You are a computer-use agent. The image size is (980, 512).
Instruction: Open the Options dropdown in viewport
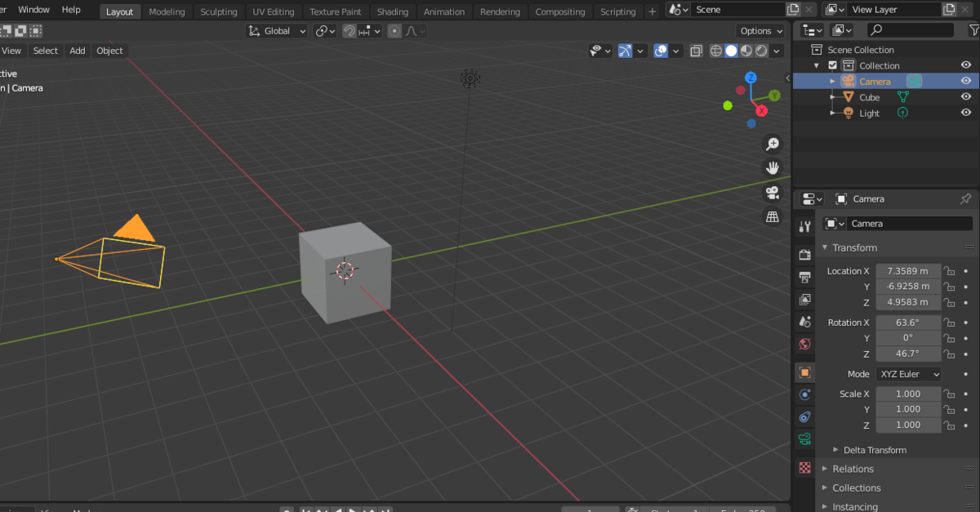761,31
